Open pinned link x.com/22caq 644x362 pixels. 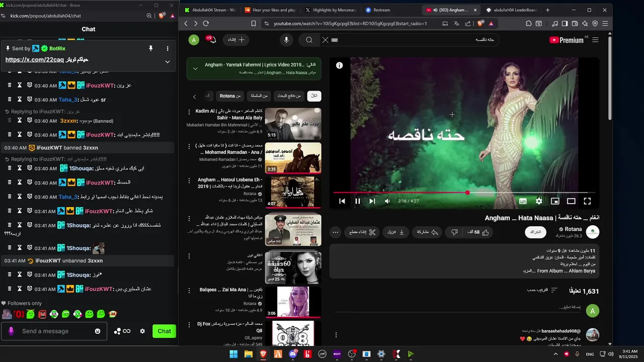click(x=35, y=60)
